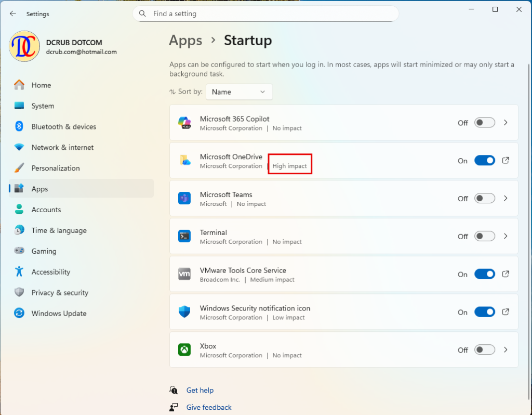Open System settings label
The width and height of the screenshot is (532, 415).
(43, 106)
